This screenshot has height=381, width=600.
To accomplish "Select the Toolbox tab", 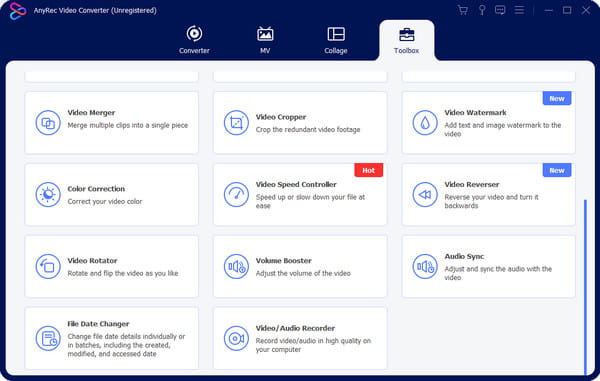I will [x=406, y=40].
